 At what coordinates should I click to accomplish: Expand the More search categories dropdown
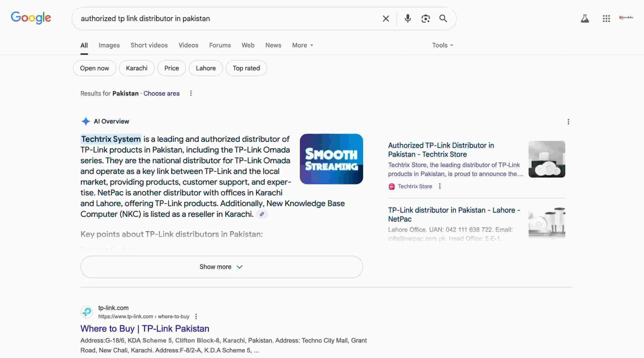302,45
